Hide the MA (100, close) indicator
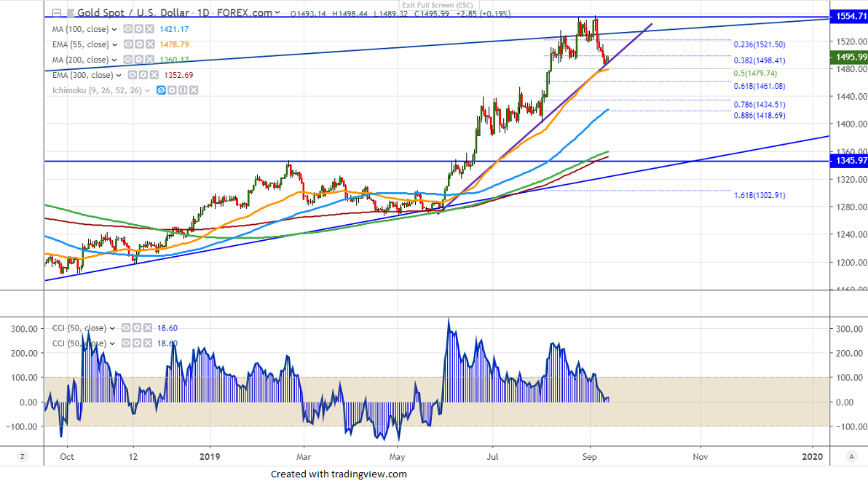Screen dimensions: 868x481 (x=128, y=29)
